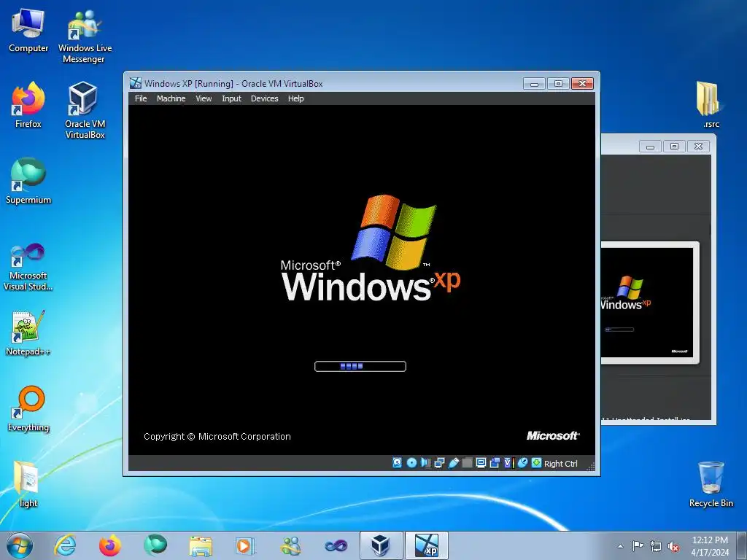The height and width of the screenshot is (560, 747).
Task: Minimize the Windows XP VirtualBox window
Action: (x=534, y=84)
